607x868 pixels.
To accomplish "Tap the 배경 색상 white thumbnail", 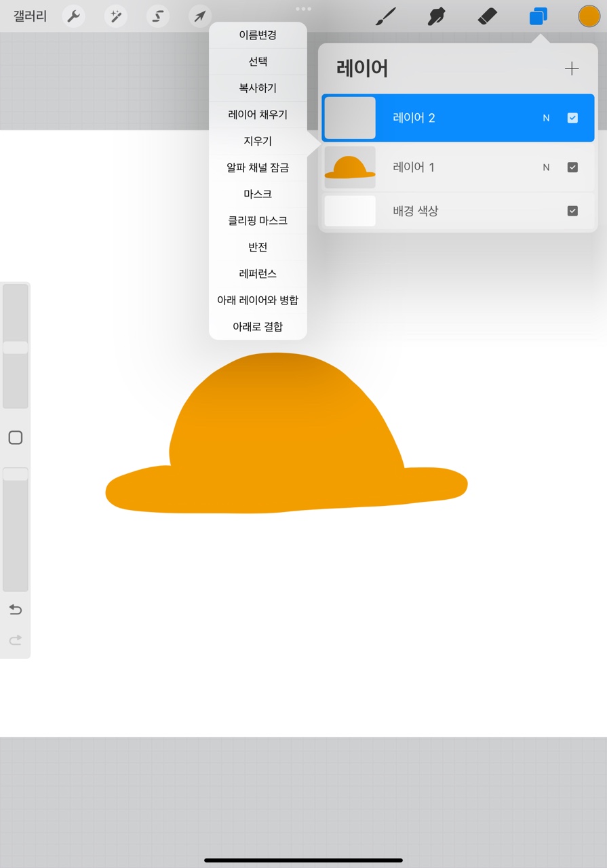I will point(350,211).
